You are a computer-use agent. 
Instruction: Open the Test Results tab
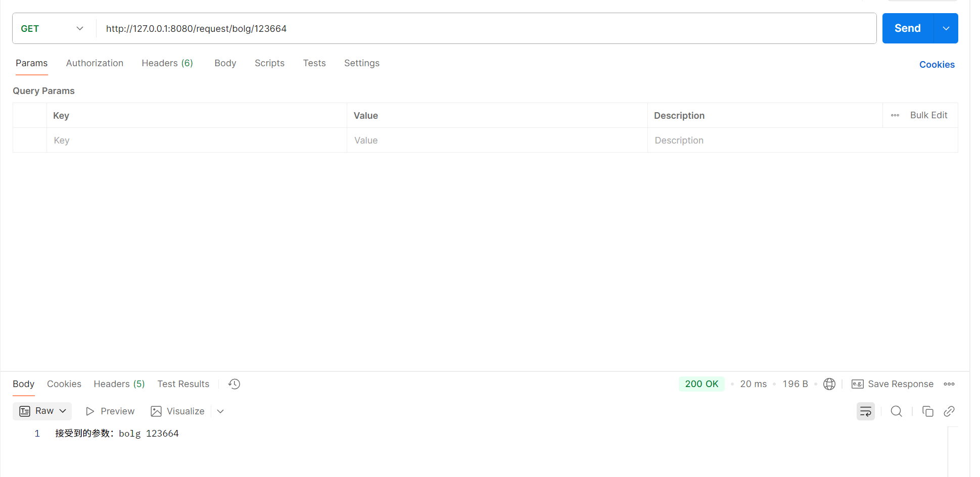coord(183,384)
